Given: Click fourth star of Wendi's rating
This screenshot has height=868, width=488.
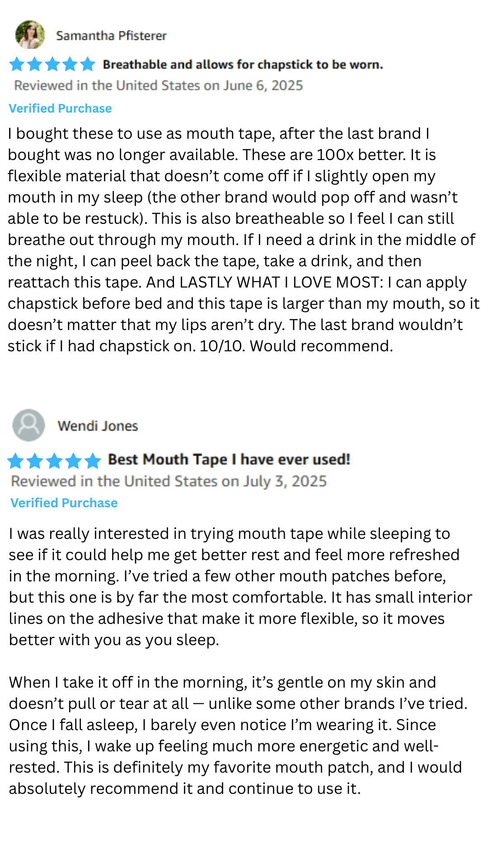Looking at the screenshot, I should click(73, 461).
